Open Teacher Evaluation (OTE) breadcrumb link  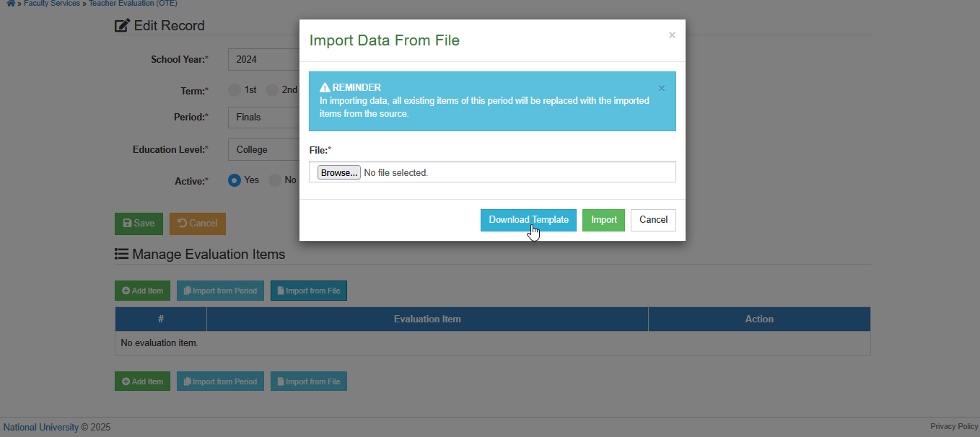133,4
